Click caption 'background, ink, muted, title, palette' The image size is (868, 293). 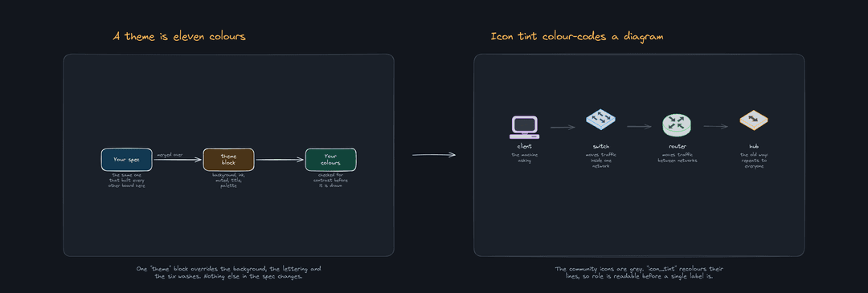[x=228, y=181]
